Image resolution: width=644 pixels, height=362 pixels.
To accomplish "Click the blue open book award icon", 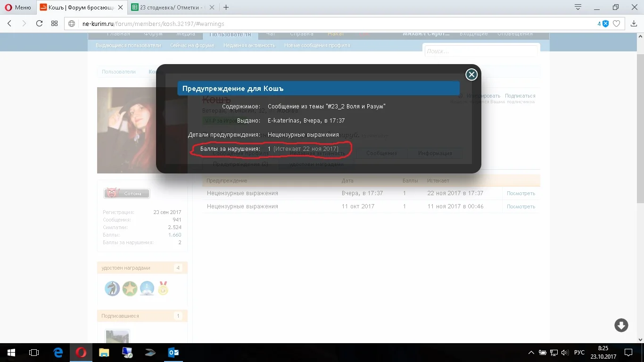I will pyautogui.click(x=147, y=288).
